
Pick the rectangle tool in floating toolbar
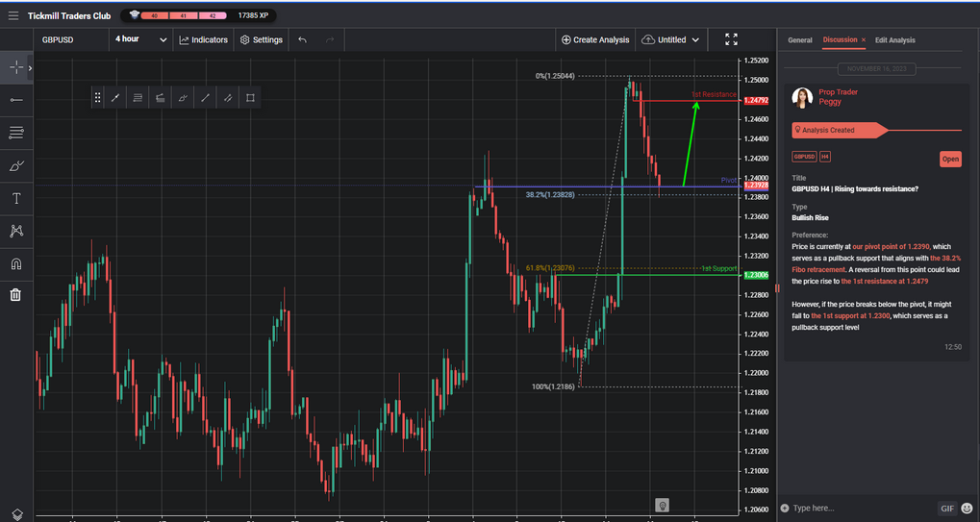pos(251,97)
